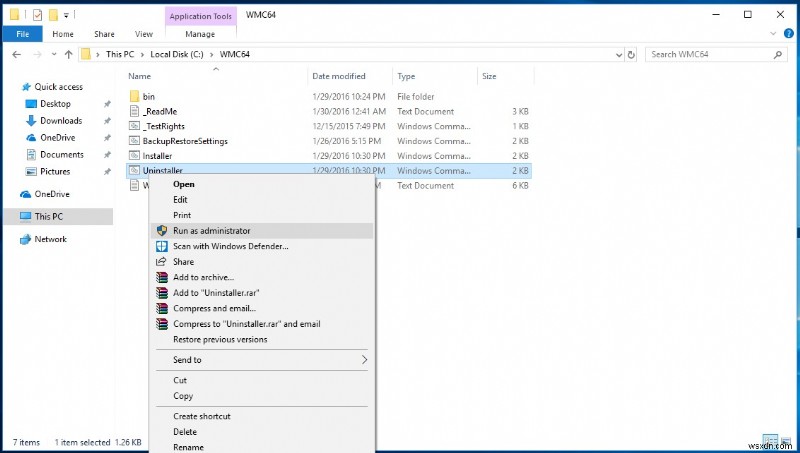The height and width of the screenshot is (453, 800).
Task: Go up one folder level arrow
Action: click(68, 55)
